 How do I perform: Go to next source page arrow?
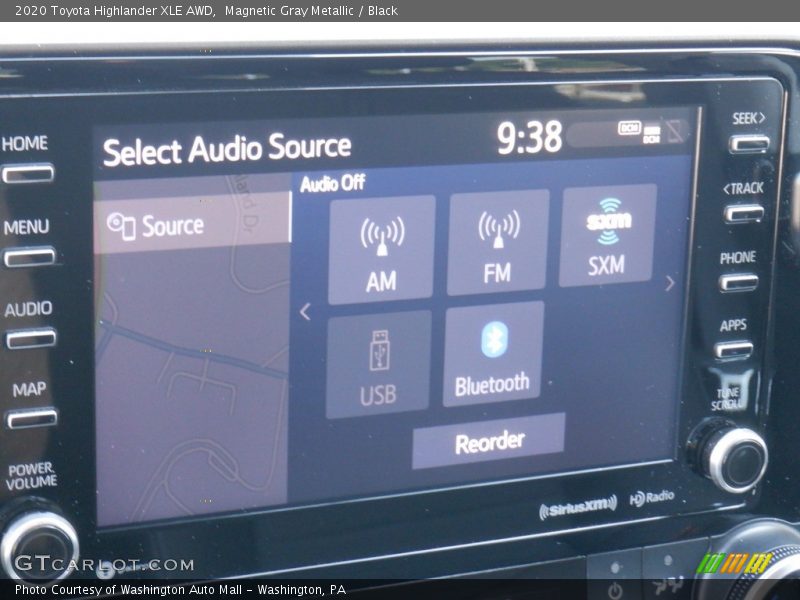point(670,283)
